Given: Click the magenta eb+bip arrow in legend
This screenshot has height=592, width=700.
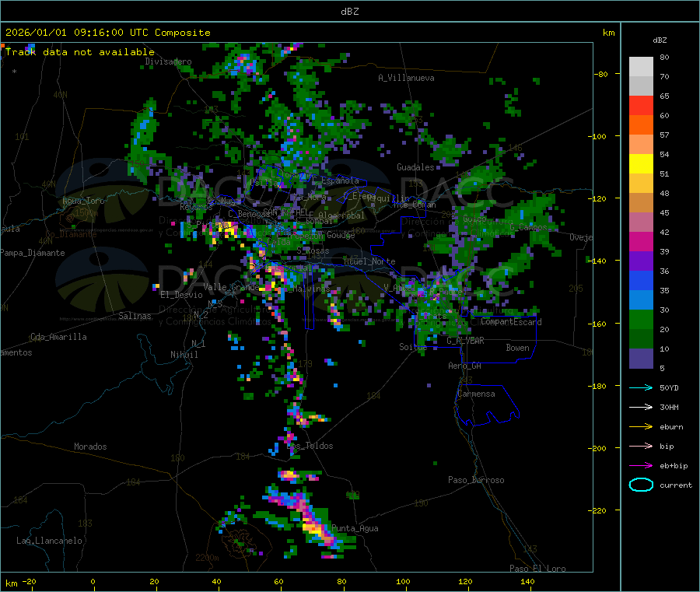Looking at the screenshot, I should [641, 465].
